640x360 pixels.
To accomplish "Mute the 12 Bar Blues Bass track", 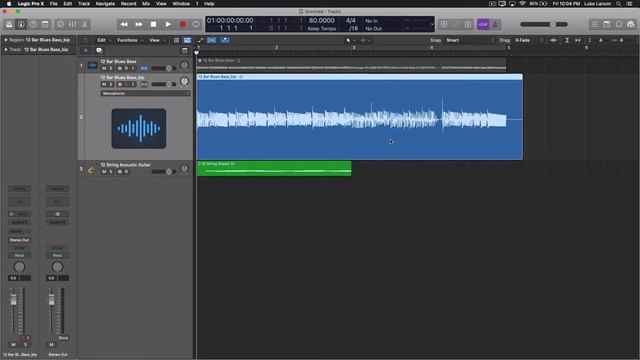I will pyautogui.click(x=104, y=68).
